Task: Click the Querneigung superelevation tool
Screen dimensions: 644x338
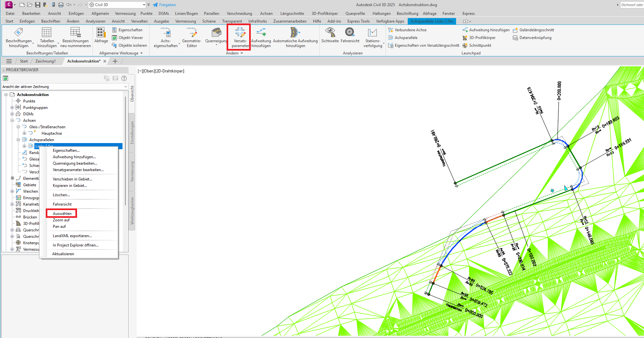Action: click(216, 36)
